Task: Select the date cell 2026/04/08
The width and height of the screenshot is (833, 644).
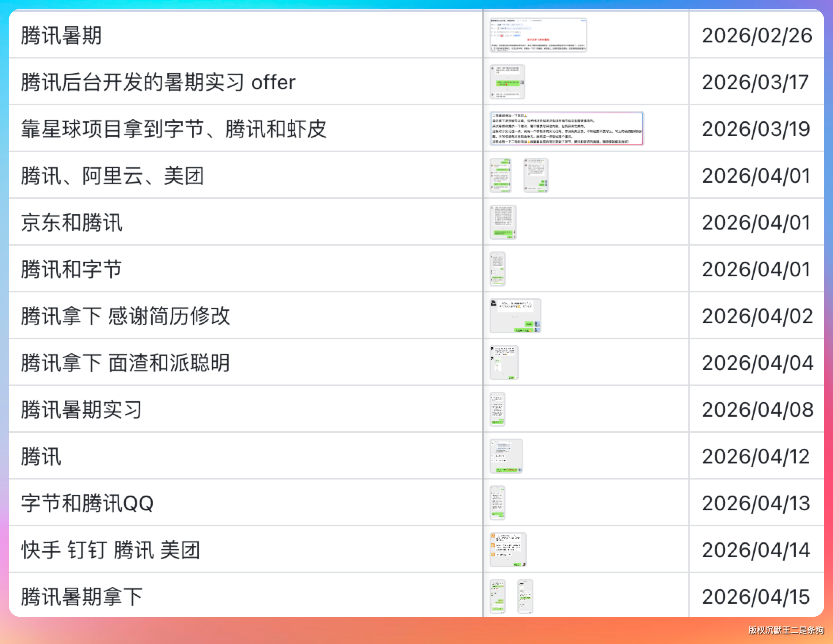Action: [x=757, y=409]
